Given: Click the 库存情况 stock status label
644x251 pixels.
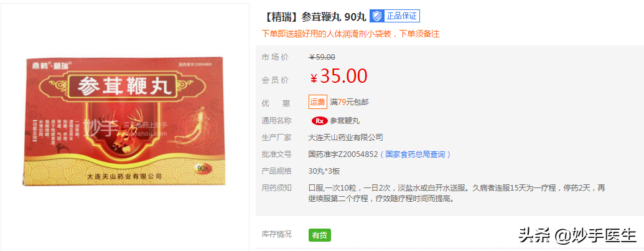Looking at the screenshot, I should pyautogui.click(x=276, y=234).
